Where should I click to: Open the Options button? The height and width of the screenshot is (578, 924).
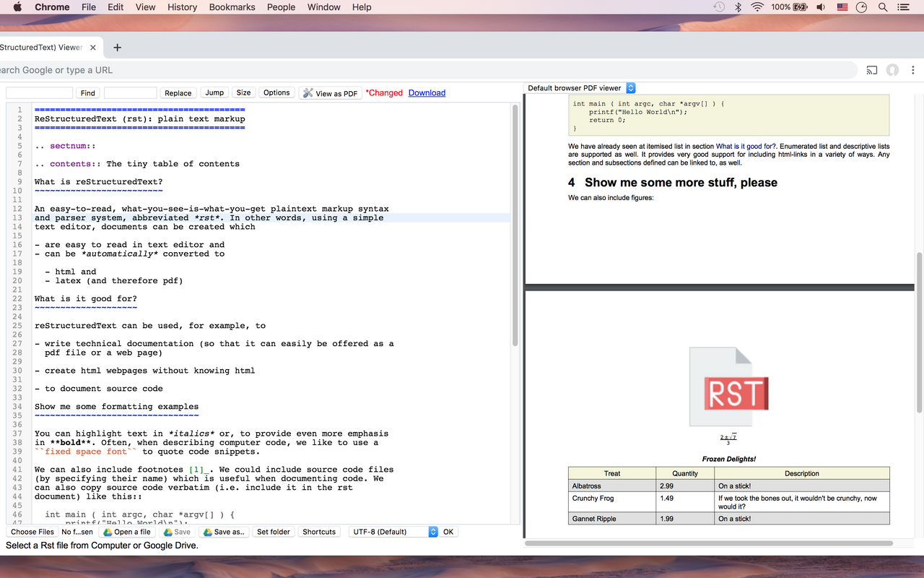(x=276, y=92)
